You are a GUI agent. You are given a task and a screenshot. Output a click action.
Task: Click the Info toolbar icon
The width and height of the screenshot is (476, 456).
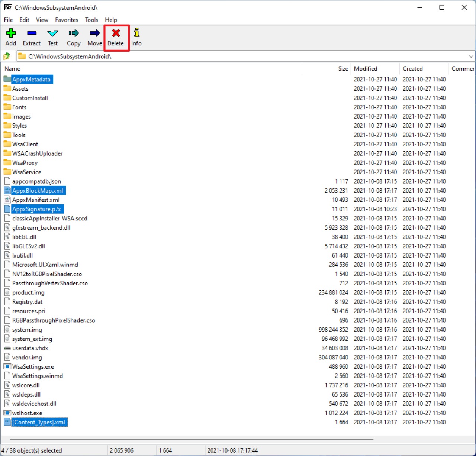tap(136, 33)
